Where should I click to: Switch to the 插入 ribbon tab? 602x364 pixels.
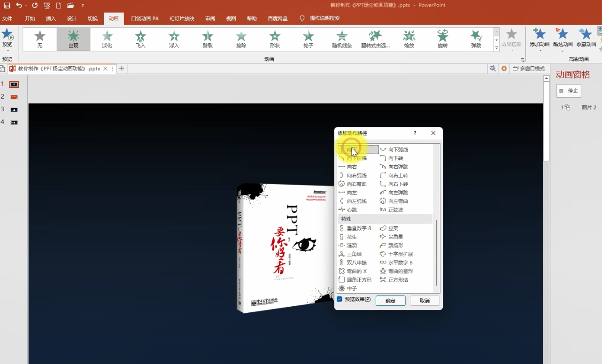[51, 19]
